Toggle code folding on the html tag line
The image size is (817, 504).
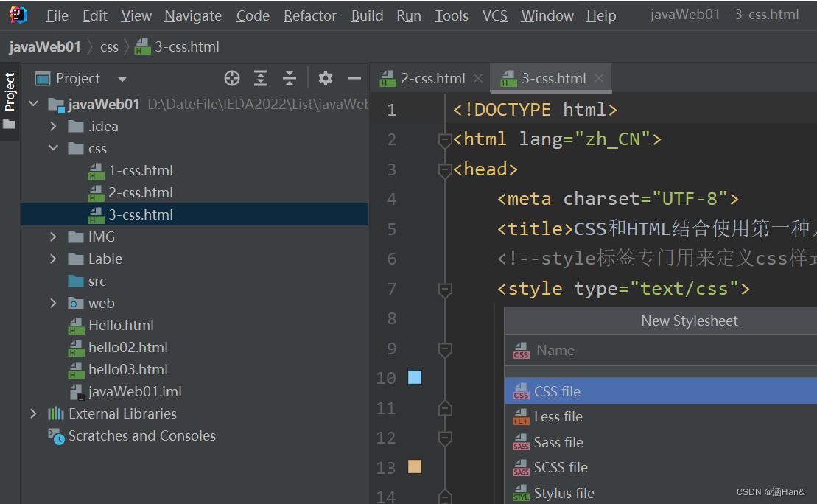[x=444, y=140]
